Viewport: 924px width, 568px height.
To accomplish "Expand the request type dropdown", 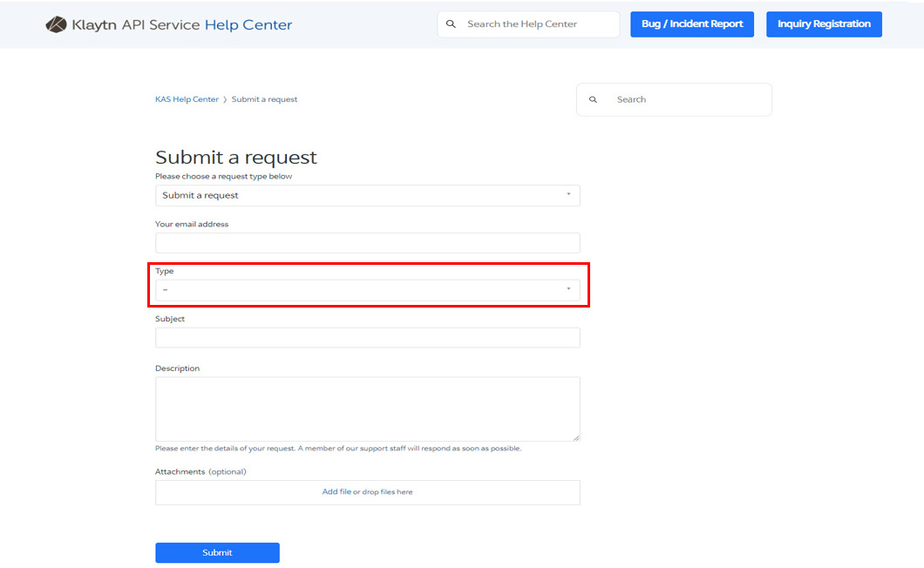I will pyautogui.click(x=368, y=196).
